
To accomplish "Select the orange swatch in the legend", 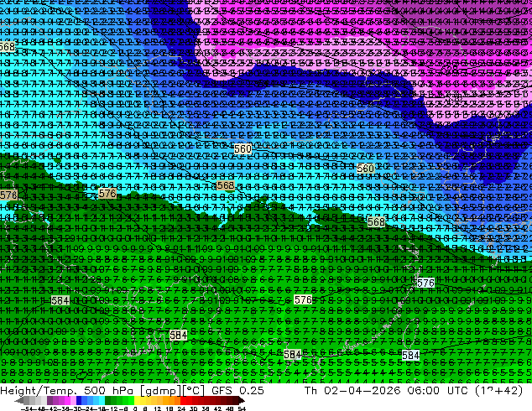I will (x=172, y=400).
